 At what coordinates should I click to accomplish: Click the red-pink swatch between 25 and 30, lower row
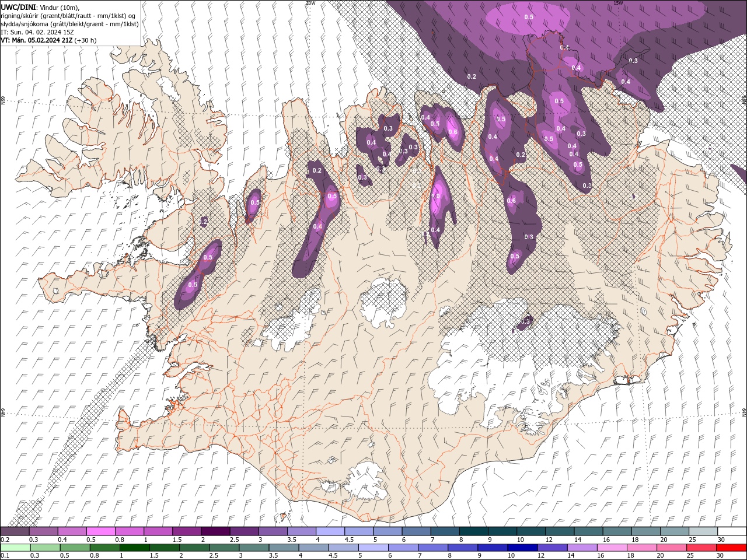[x=701, y=548]
